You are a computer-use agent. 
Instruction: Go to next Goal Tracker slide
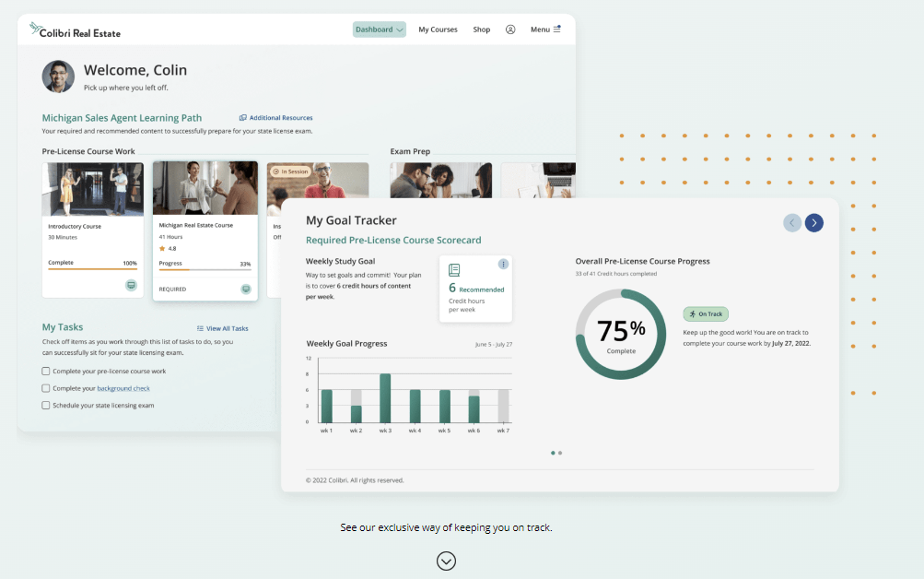tap(813, 223)
